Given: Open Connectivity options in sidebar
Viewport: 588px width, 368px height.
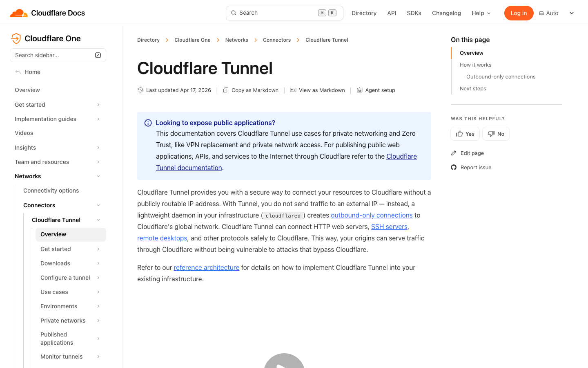Looking at the screenshot, I should [x=51, y=191].
